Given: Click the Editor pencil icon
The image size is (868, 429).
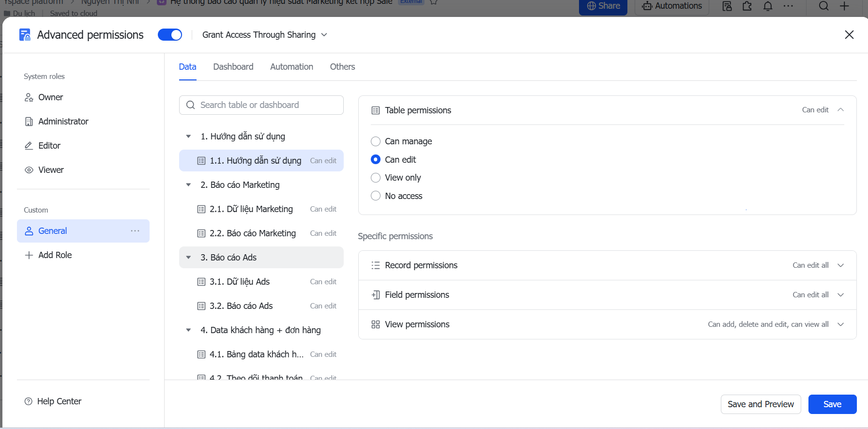Looking at the screenshot, I should pyautogui.click(x=29, y=146).
